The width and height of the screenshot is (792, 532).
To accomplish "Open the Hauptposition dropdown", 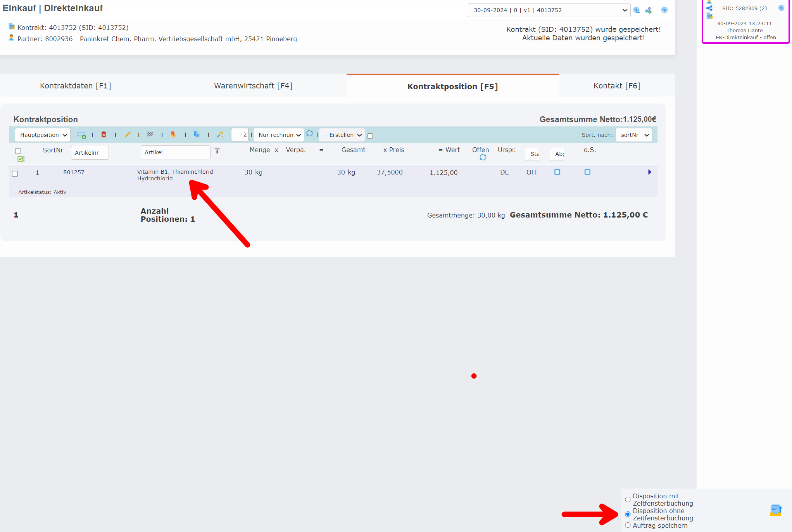I will coord(43,135).
